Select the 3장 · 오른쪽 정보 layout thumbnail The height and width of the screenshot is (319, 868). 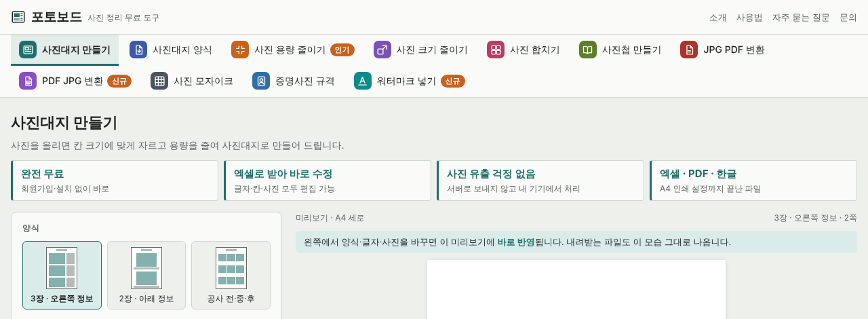tap(62, 275)
